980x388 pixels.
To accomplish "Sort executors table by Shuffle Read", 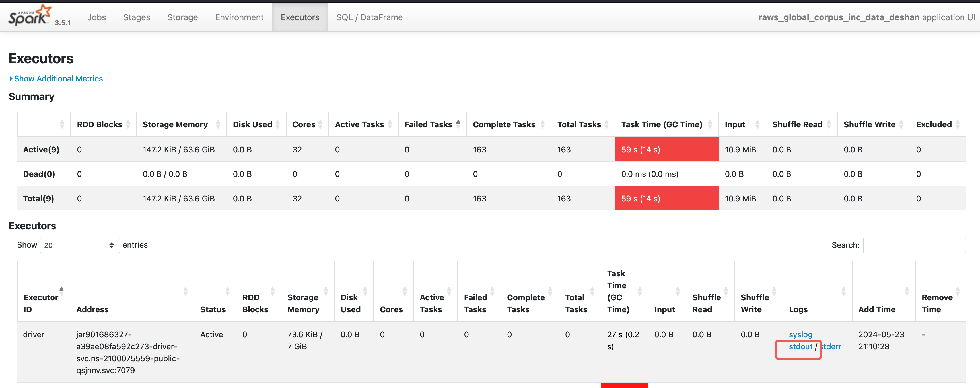I will point(710,291).
